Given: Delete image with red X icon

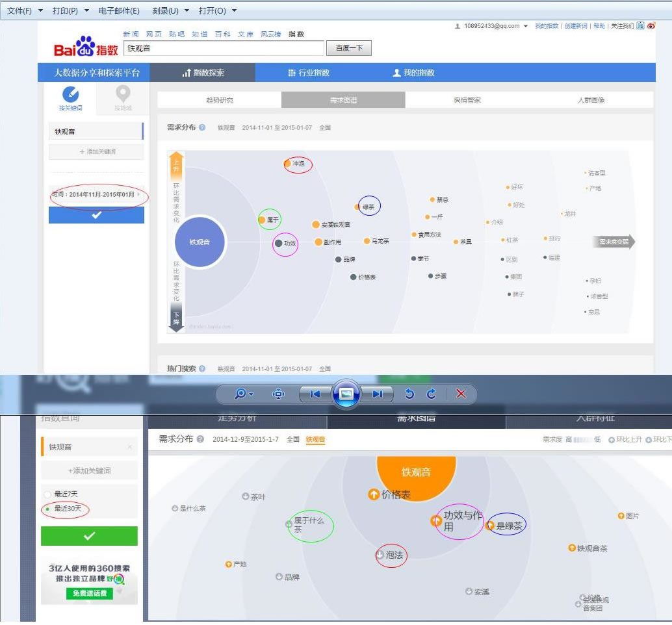Looking at the screenshot, I should tap(461, 394).
